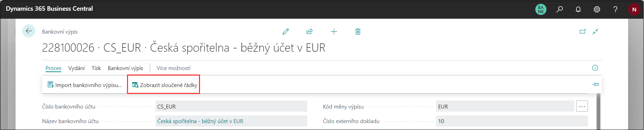Click Import bankovního výpisu action
The width and height of the screenshot is (644, 130).
click(x=84, y=85)
